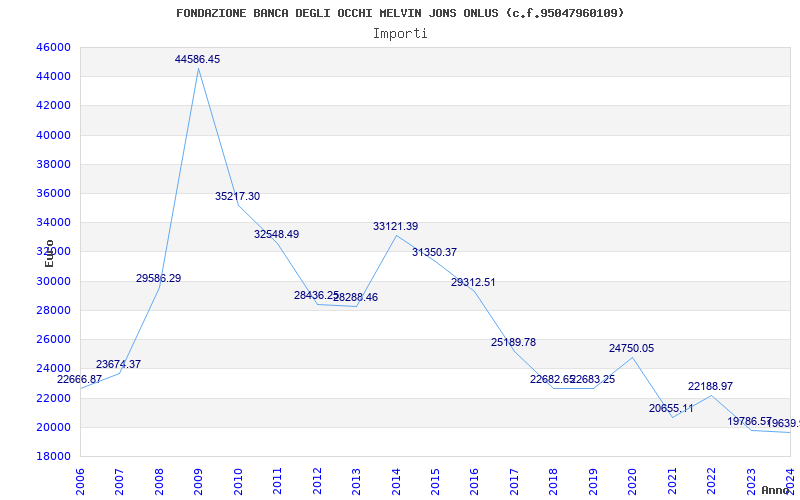Select the data label 25189.78

pos(513,342)
